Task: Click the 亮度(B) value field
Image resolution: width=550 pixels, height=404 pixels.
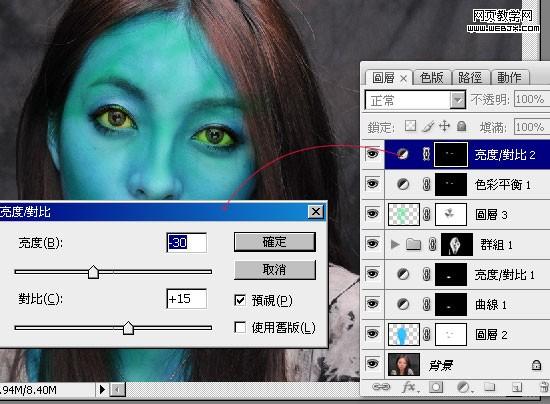Action: click(x=187, y=242)
